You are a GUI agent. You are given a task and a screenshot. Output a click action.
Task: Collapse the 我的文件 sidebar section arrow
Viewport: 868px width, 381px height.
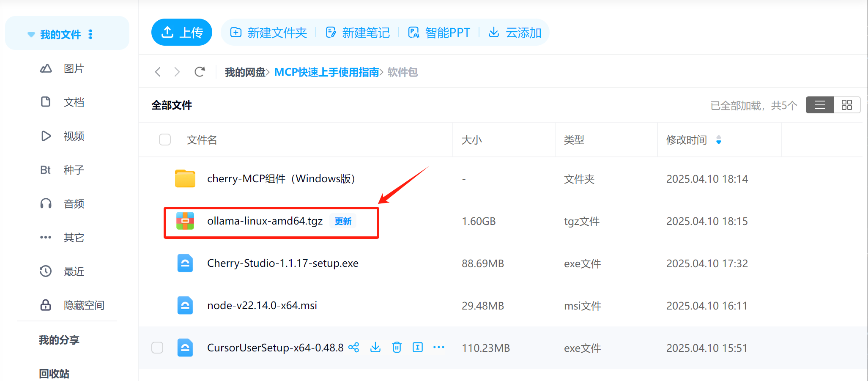point(31,34)
